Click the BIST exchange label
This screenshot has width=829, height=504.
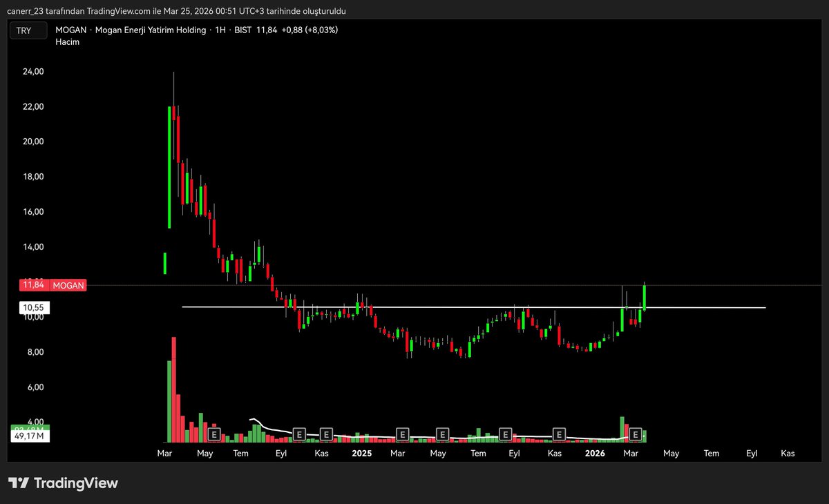coord(242,30)
